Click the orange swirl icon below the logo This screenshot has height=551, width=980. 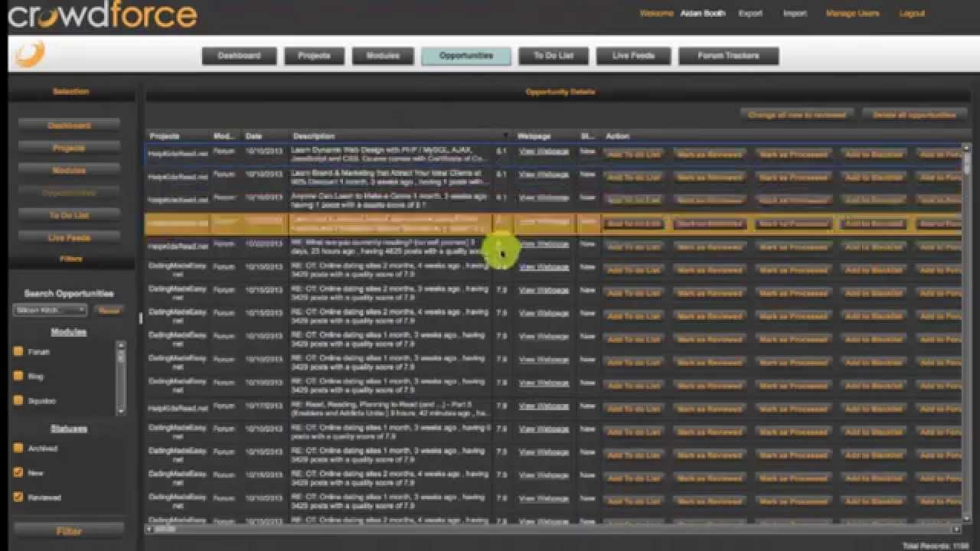[30, 54]
